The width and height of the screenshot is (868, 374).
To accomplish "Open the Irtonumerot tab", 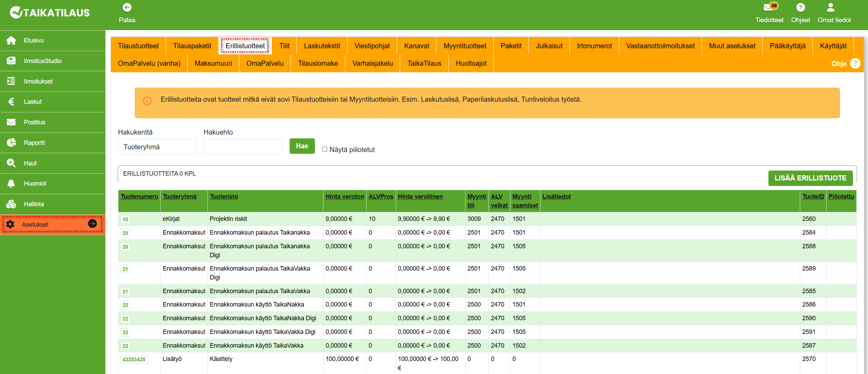I will coord(594,46).
